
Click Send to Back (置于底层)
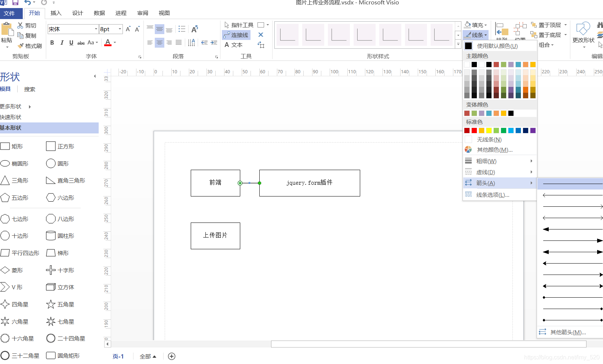(546, 35)
